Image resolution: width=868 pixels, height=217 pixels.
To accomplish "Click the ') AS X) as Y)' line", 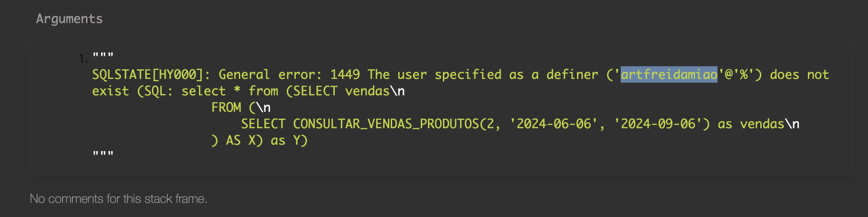I will click(x=259, y=140).
